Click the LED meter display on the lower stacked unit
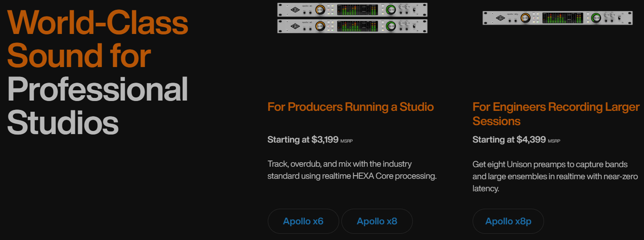The width and height of the screenshot is (644, 240). (x=357, y=26)
